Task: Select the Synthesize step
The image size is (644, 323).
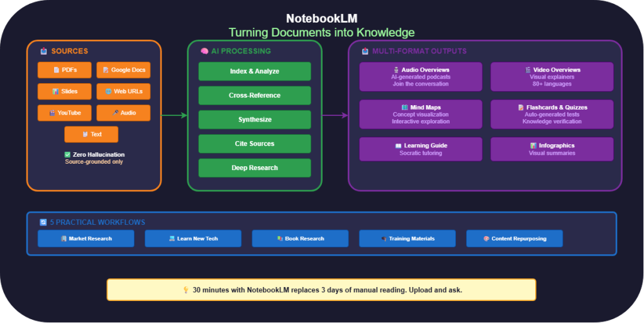Action: (255, 120)
